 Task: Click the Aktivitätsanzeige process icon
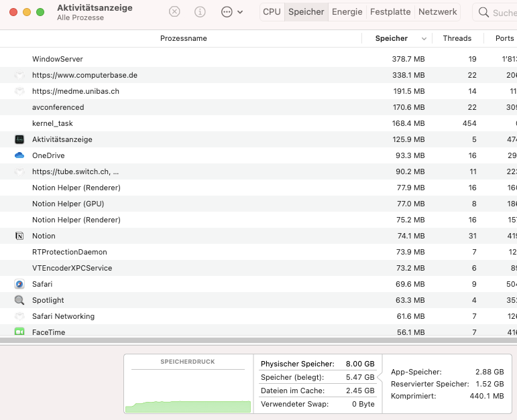19,139
